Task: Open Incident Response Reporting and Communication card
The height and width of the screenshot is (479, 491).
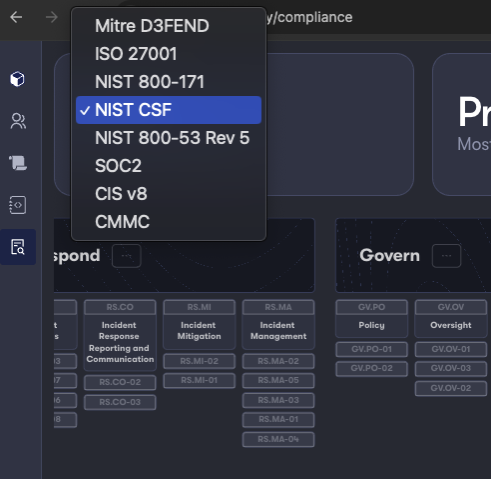Action: [120, 342]
